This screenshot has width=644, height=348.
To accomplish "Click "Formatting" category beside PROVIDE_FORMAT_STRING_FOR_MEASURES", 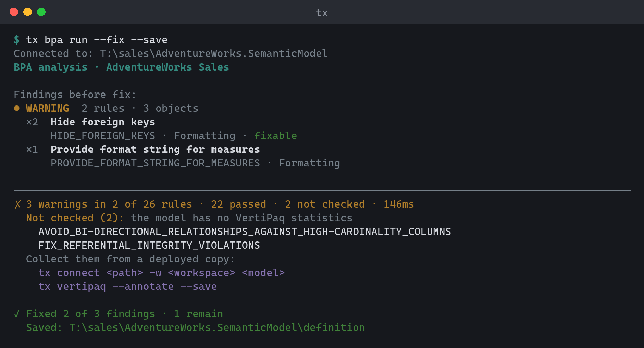I will point(309,163).
